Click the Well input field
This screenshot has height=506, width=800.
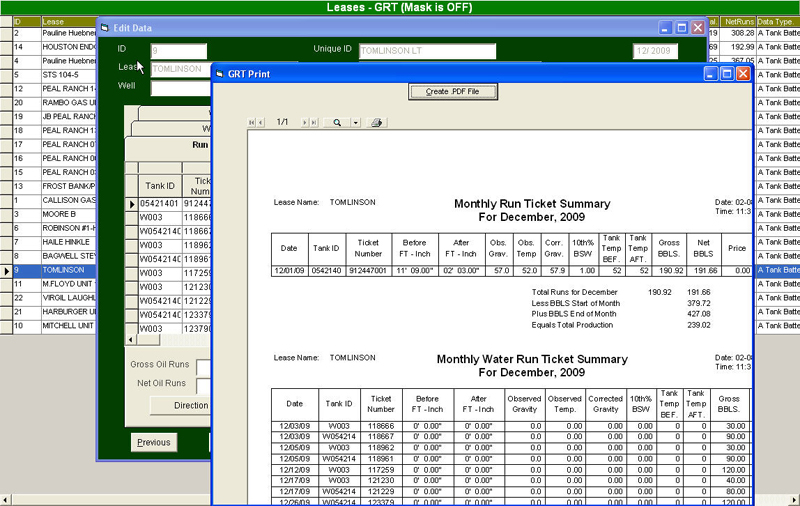pos(181,88)
